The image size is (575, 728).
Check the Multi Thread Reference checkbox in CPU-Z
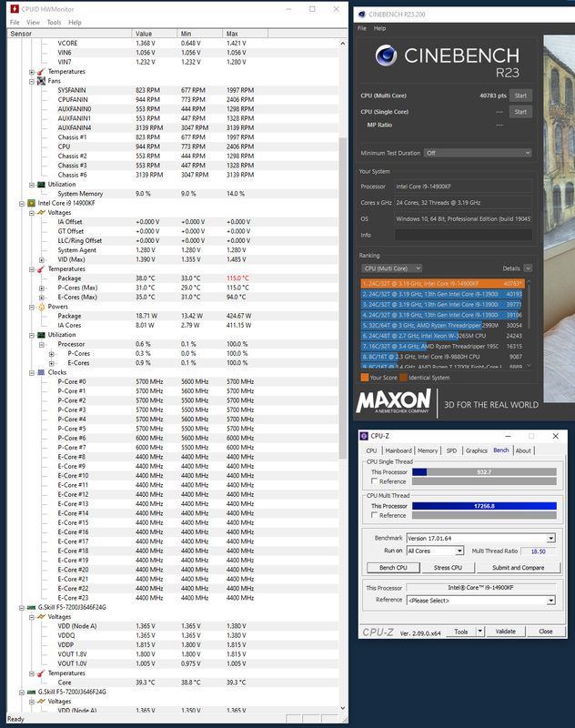coord(375,515)
